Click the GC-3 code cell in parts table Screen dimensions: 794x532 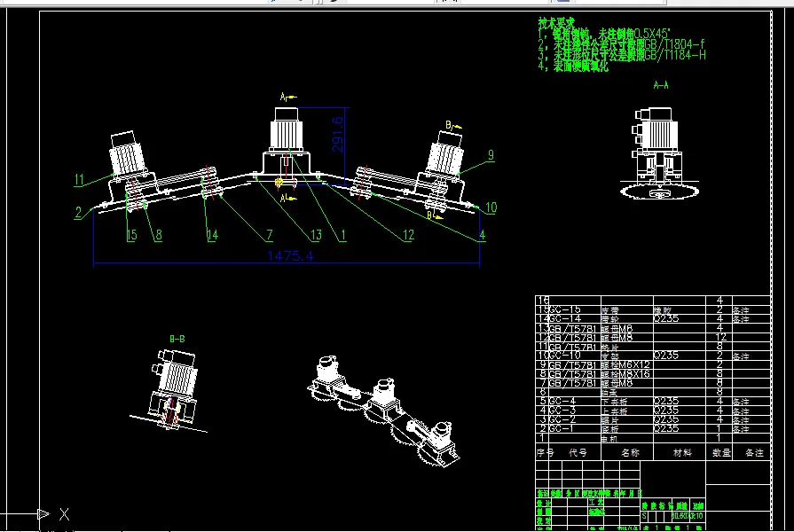point(575,410)
